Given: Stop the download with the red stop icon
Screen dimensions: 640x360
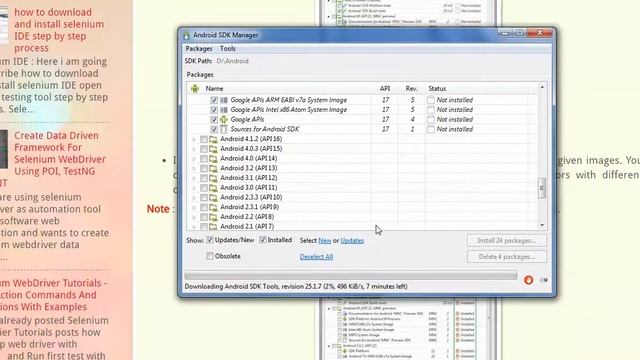Looking at the screenshot, I should pos(529,280).
